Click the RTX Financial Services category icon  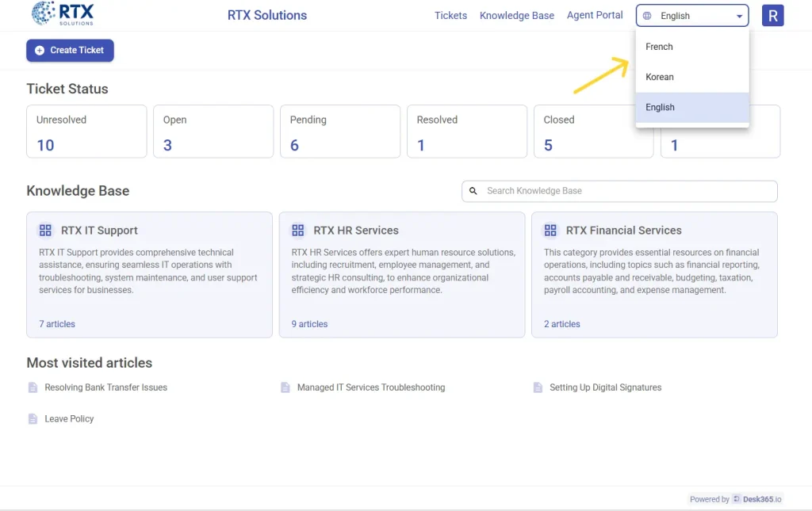click(550, 230)
